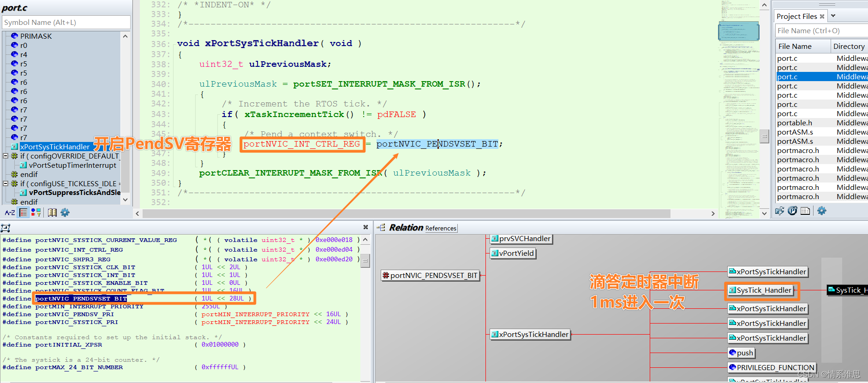This screenshot has height=383, width=868.
Task: Select the push relation node
Action: tap(741, 353)
